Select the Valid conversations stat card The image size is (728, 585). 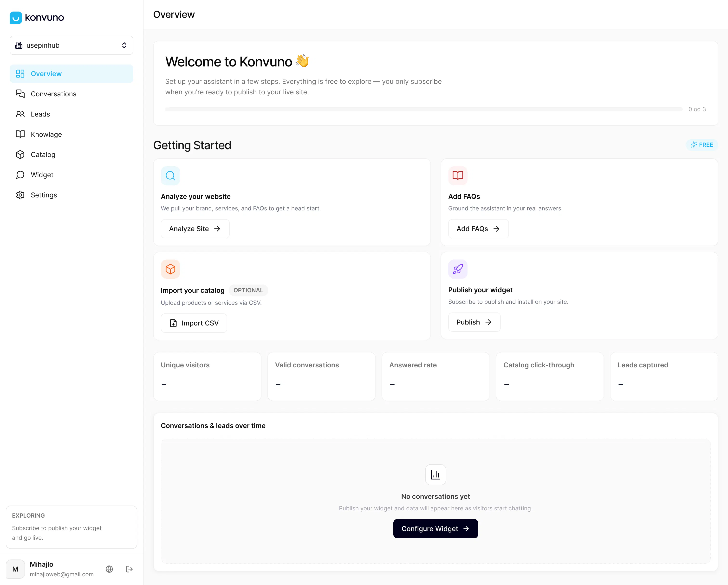321,377
